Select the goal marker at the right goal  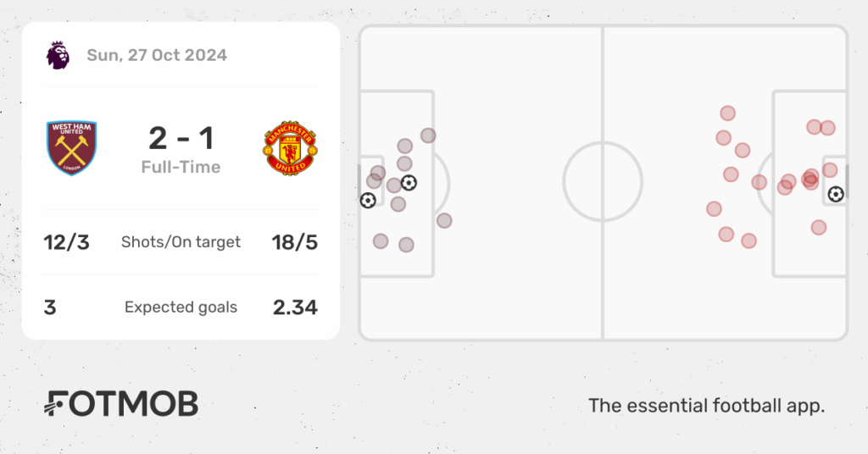click(836, 194)
